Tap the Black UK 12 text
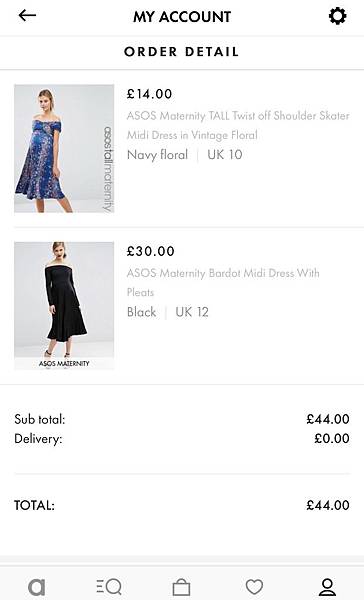Image resolution: width=364 pixels, height=600 pixels. point(168,312)
